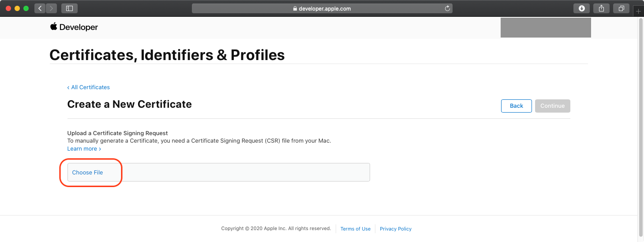The height and width of the screenshot is (242, 644).
Task: Open the Learn more link
Action: (84, 149)
